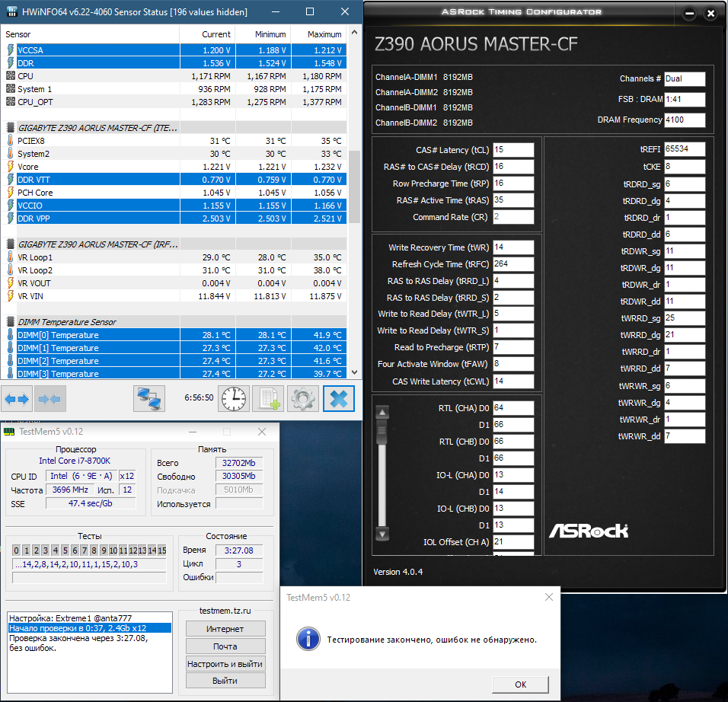Click the Channels # field showing Dual
The image size is (728, 702).
point(685,79)
